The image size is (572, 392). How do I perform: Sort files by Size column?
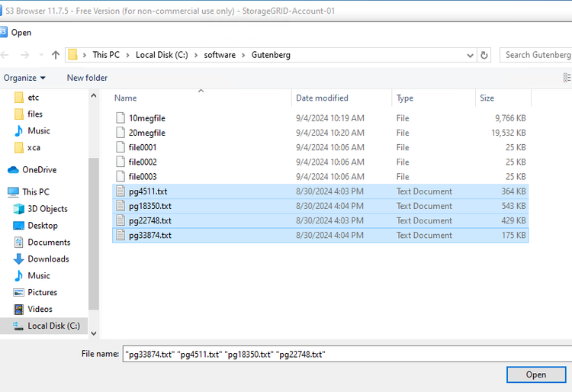click(x=487, y=98)
